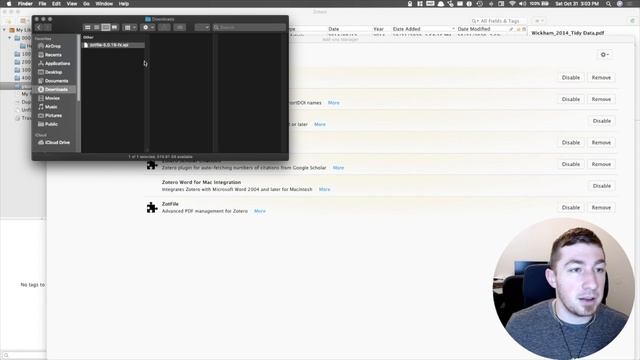Image resolution: width=640 pixels, height=360 pixels.
Task: Open the Finder menu
Action: [x=25, y=4]
